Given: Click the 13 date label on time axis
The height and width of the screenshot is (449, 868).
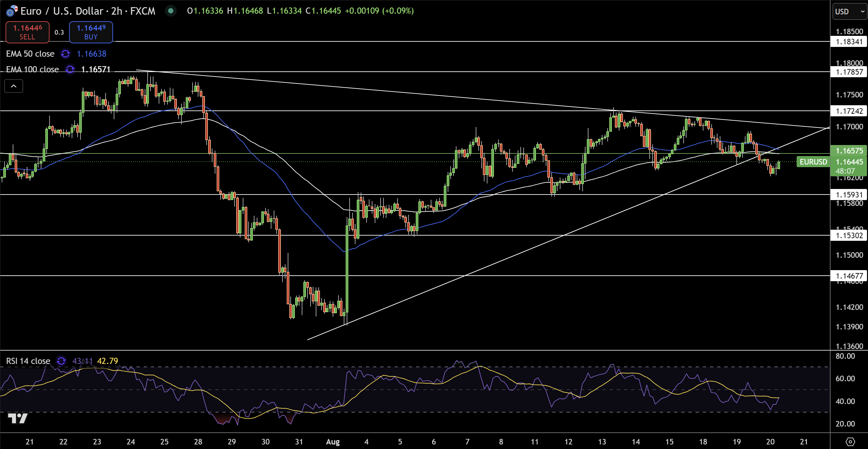Looking at the screenshot, I should (x=602, y=442).
